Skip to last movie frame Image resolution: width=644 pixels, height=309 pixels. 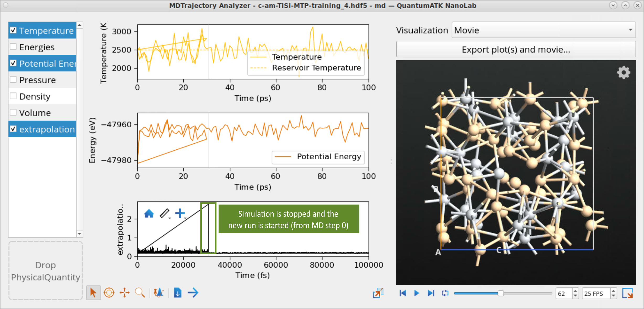[431, 293]
